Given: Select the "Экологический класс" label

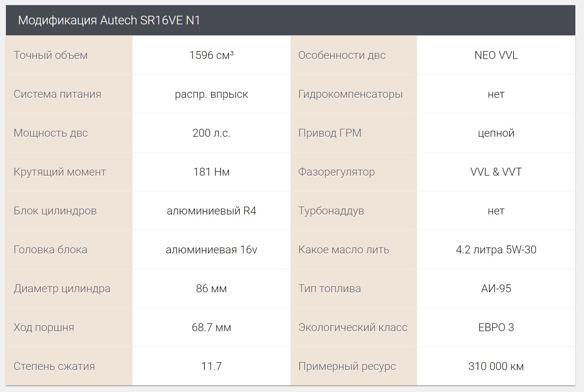Looking at the screenshot, I should 353,327.
